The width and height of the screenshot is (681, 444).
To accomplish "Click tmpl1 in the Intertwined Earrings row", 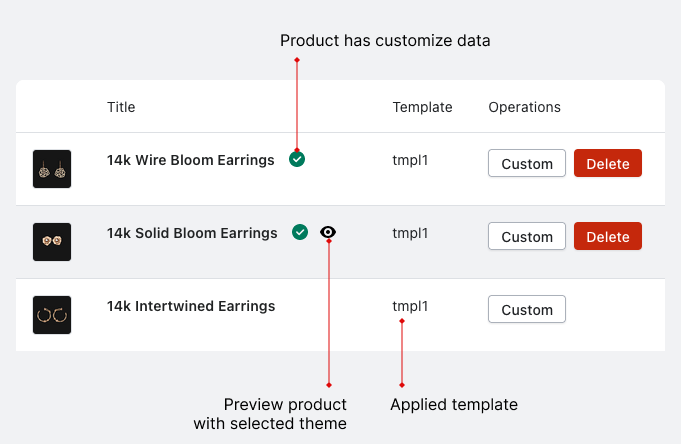I will (410, 306).
